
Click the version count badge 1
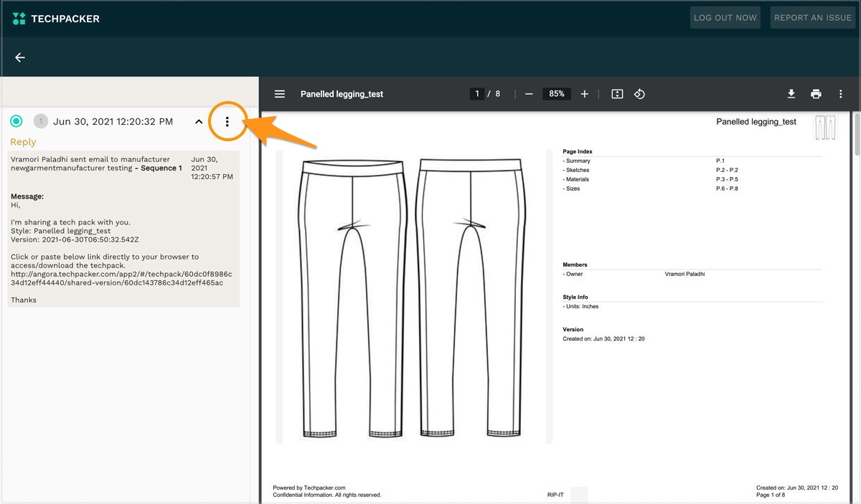(41, 121)
